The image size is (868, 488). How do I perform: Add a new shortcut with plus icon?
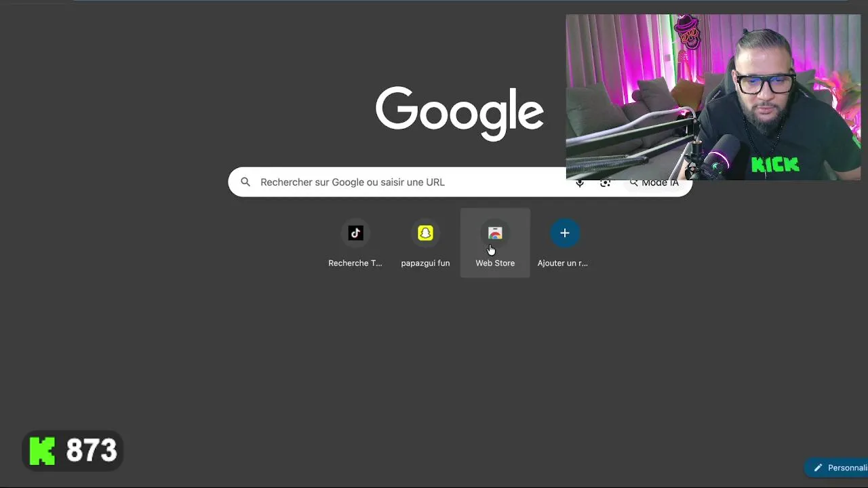[x=564, y=243]
